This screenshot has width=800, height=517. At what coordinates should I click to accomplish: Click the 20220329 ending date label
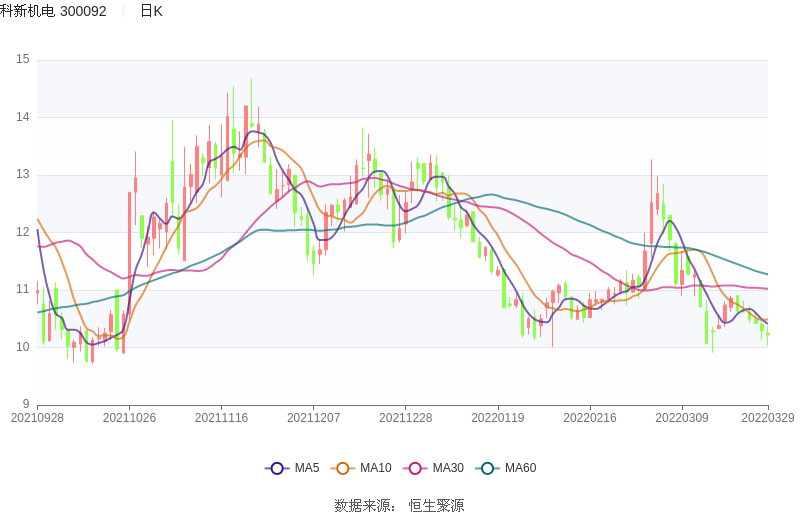[768, 417]
